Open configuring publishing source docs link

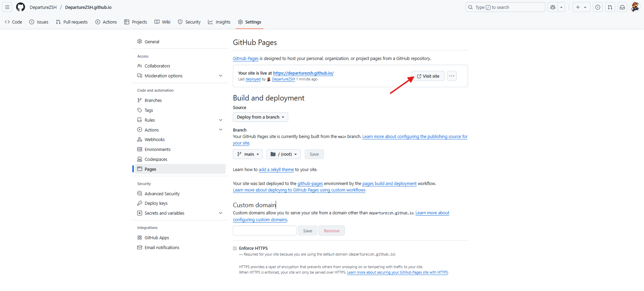pos(415,137)
